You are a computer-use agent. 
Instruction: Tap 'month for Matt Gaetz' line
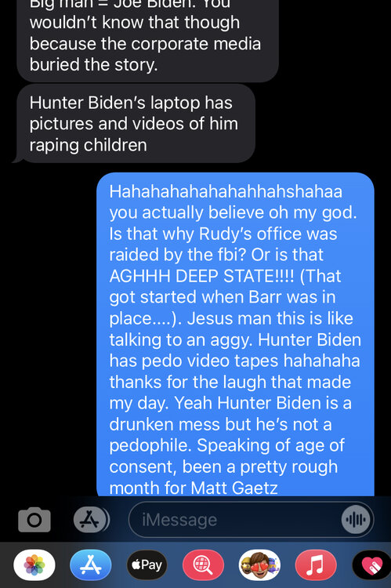(194, 488)
